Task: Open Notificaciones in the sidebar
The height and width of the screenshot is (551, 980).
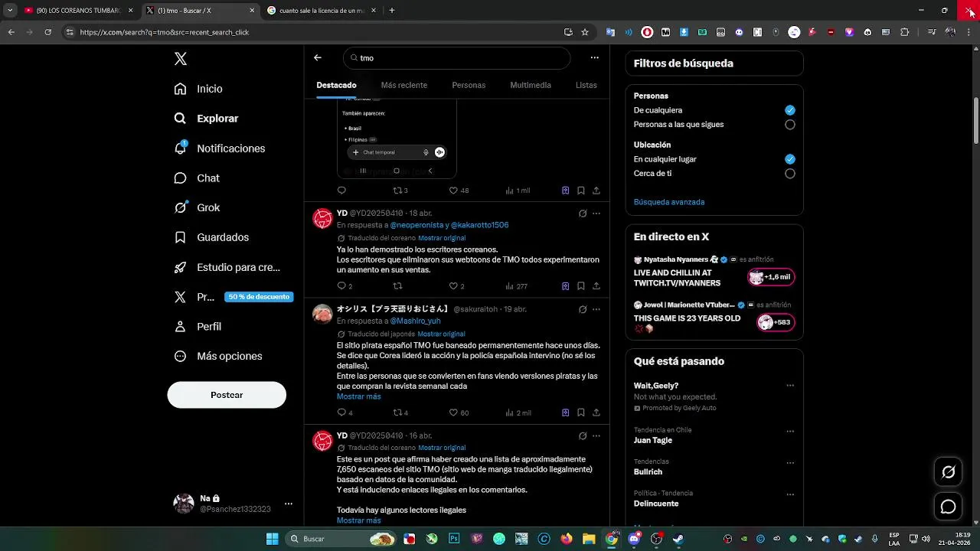Action: (x=220, y=148)
